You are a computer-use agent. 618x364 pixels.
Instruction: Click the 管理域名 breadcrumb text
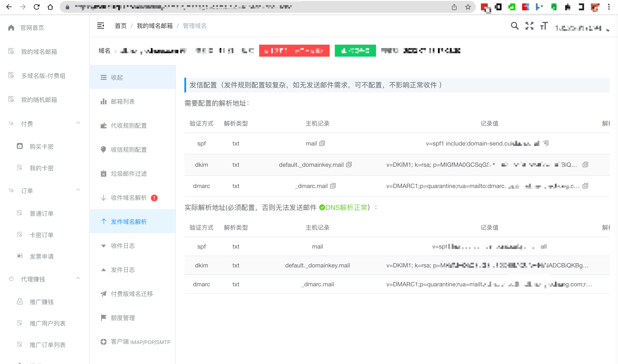tap(195, 26)
